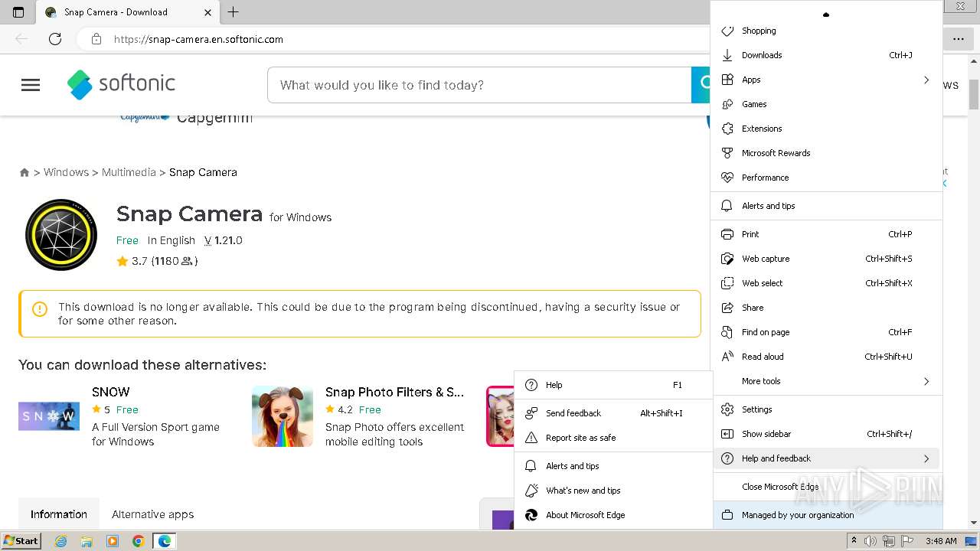
Task: Click the Read aloud icon
Action: [727, 357]
